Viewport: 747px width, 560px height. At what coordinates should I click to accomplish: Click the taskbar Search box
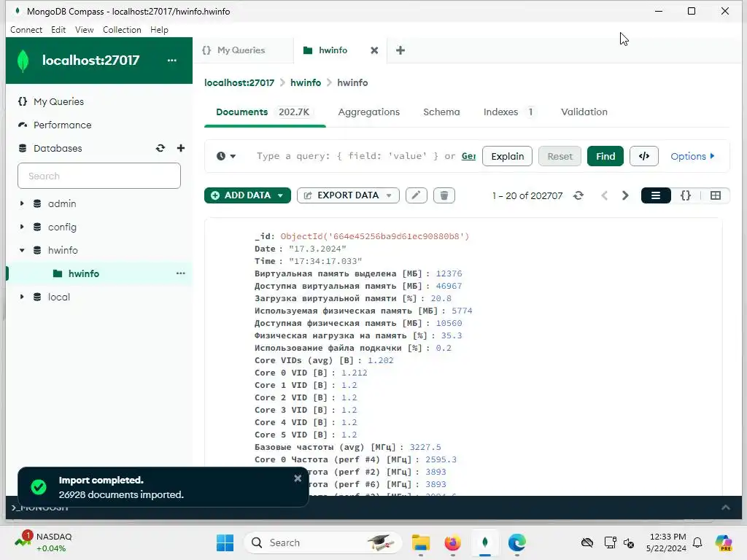[x=323, y=542]
